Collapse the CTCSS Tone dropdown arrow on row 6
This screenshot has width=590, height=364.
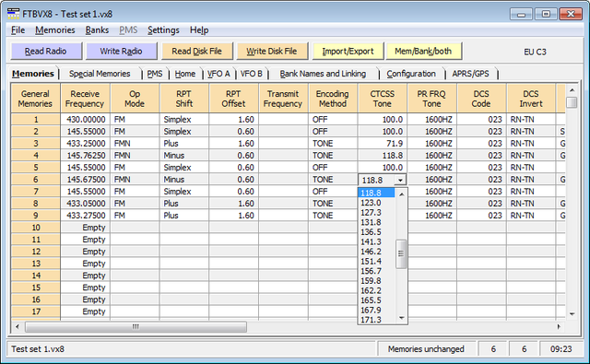click(x=400, y=180)
